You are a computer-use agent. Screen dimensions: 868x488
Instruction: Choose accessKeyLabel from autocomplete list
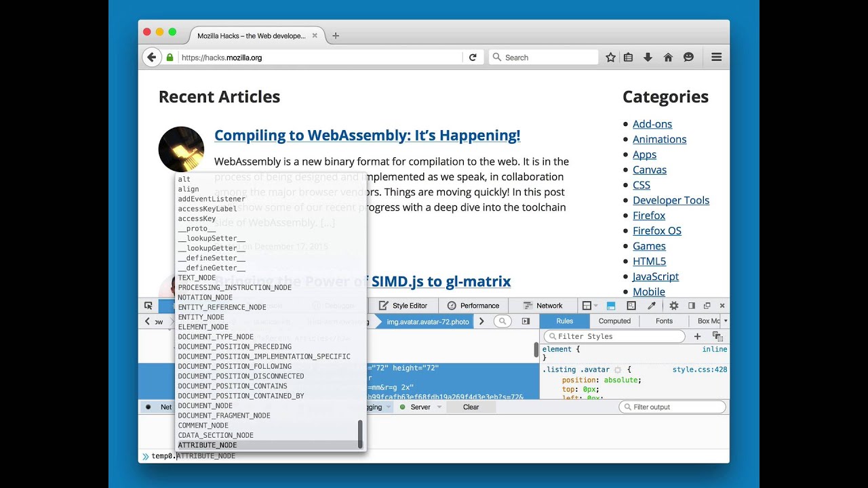click(x=267, y=209)
